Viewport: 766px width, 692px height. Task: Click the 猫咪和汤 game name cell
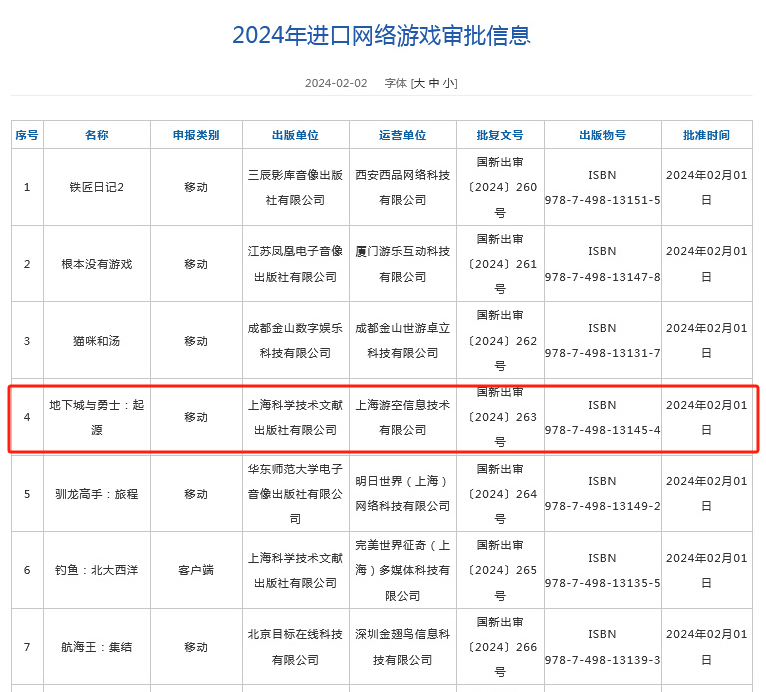[x=97, y=341]
